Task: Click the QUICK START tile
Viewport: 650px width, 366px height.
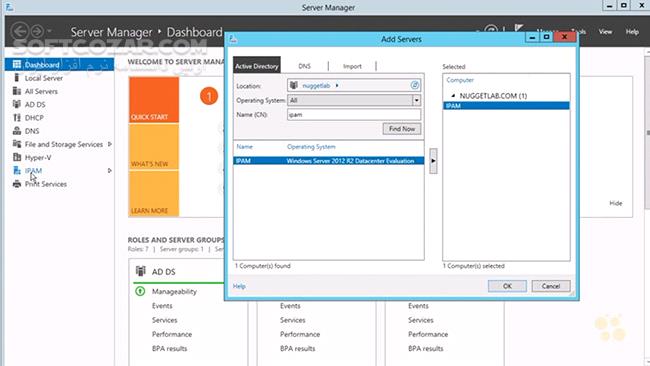Action: tap(154, 99)
